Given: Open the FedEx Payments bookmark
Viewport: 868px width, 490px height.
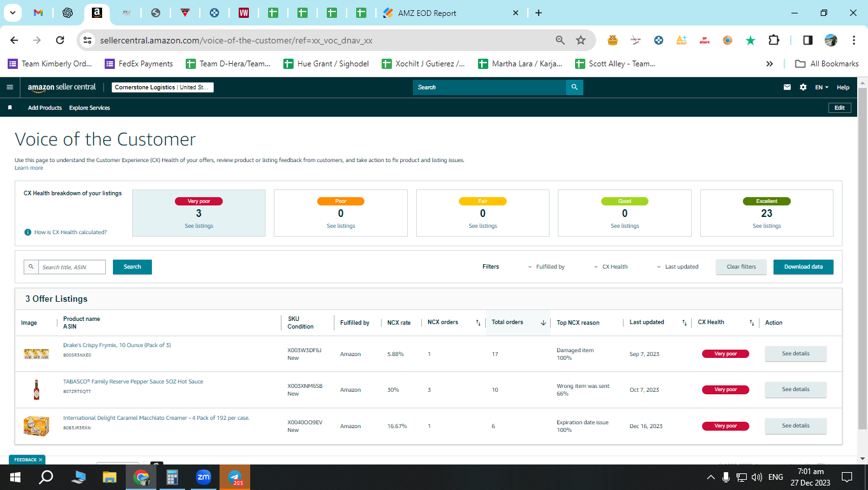Looking at the screenshot, I should [x=139, y=64].
